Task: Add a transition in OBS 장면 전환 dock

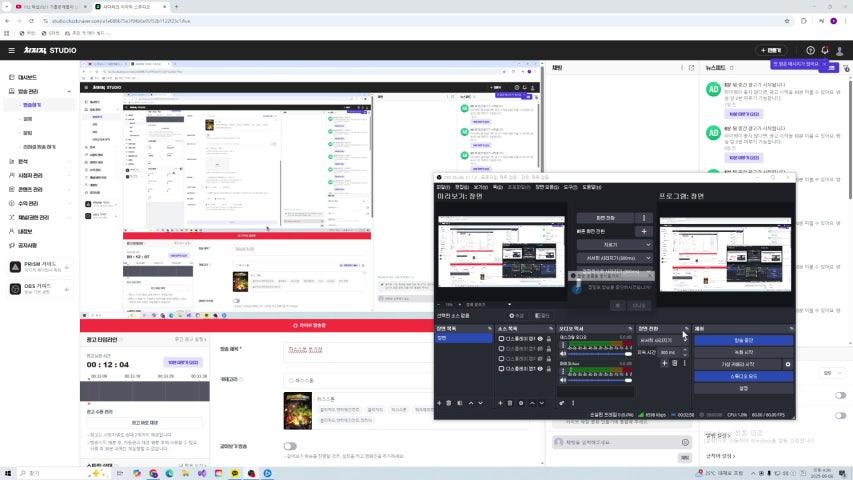Action: (x=664, y=363)
